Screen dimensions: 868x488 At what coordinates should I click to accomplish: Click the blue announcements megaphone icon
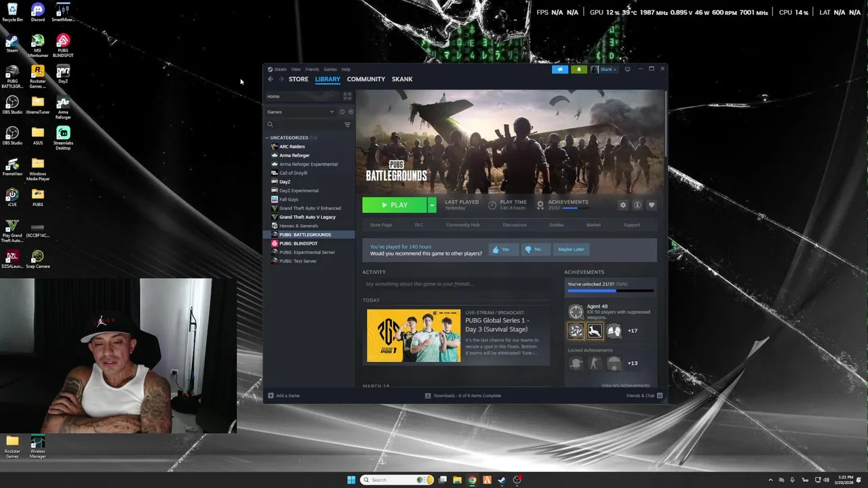560,69
